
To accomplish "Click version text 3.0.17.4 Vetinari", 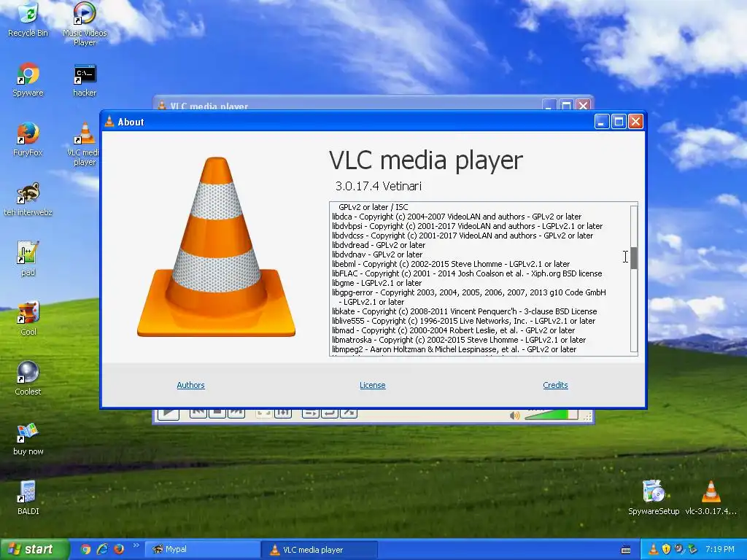I will (x=379, y=186).
